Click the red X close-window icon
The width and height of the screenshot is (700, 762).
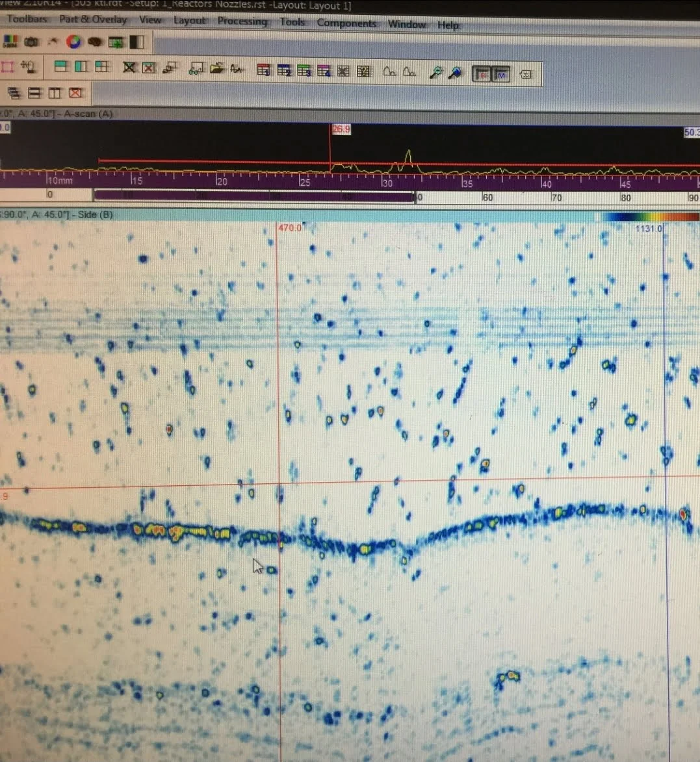point(75,93)
